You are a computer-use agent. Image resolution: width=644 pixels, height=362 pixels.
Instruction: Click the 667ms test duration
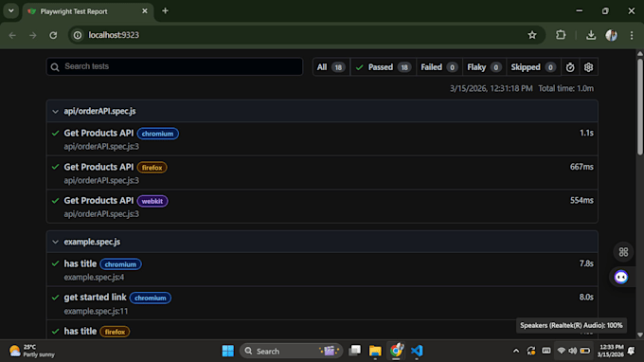click(x=581, y=167)
